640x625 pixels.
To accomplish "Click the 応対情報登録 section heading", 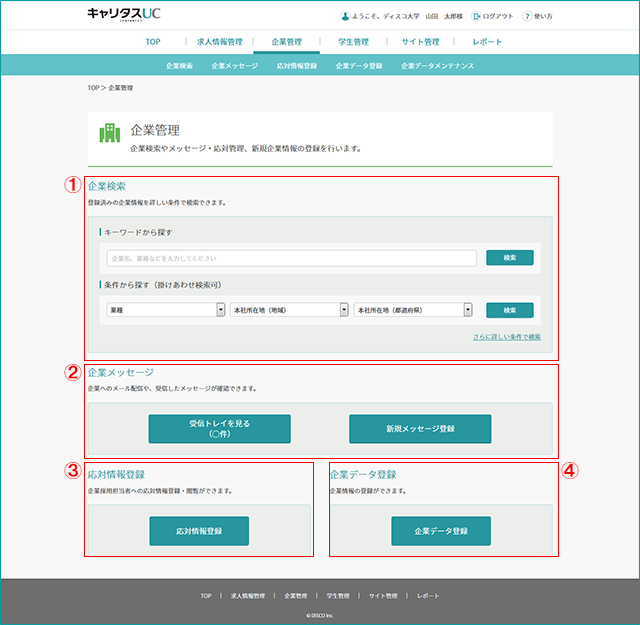I will point(116,474).
